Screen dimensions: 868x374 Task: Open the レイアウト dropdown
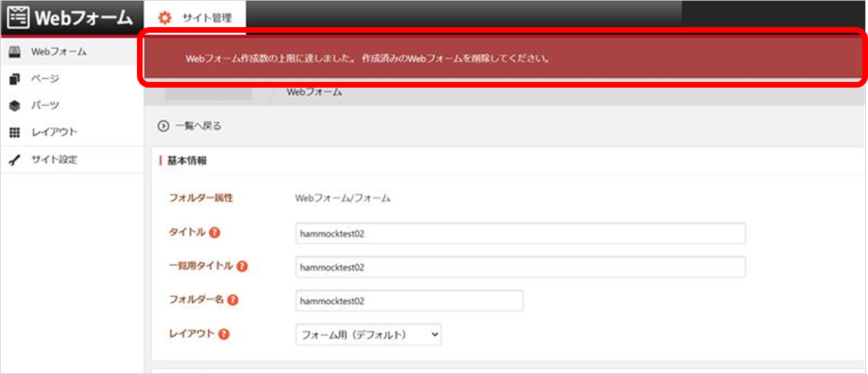[x=369, y=335]
